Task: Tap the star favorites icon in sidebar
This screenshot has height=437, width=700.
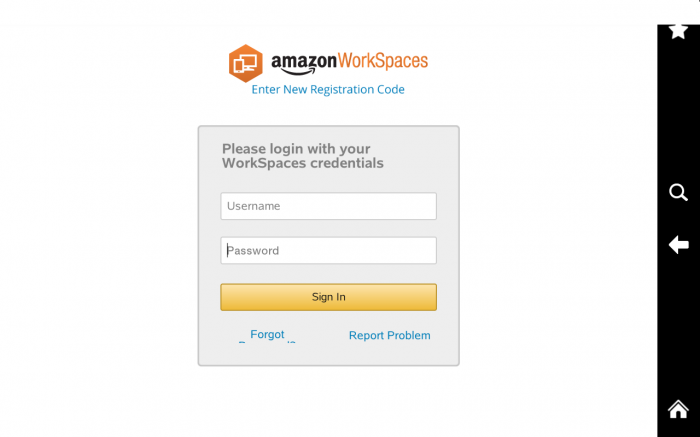Action: 678,31
